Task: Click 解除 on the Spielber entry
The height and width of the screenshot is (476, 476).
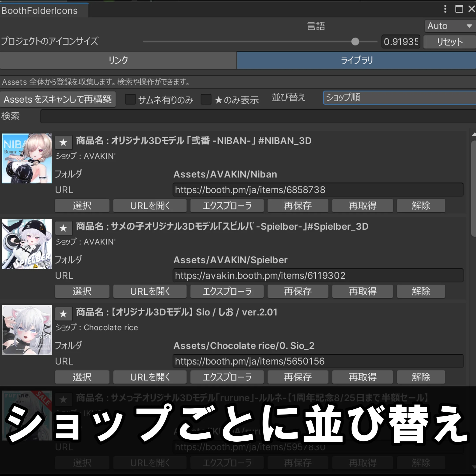Action: point(421,291)
